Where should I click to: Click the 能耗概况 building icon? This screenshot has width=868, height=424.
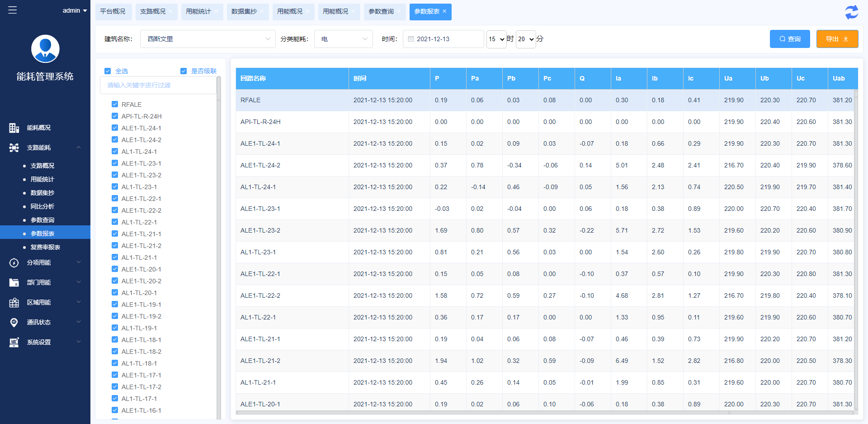click(14, 128)
